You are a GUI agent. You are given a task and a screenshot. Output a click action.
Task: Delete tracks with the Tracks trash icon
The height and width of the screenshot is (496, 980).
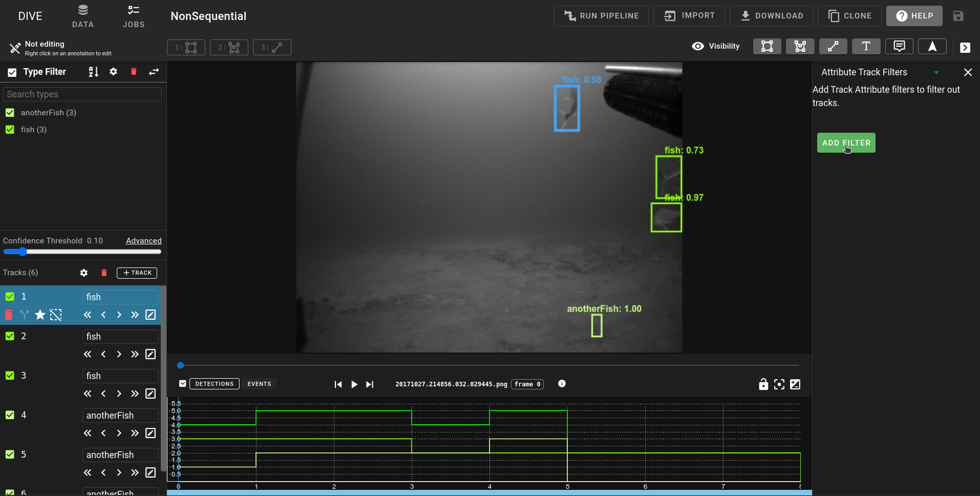click(104, 273)
